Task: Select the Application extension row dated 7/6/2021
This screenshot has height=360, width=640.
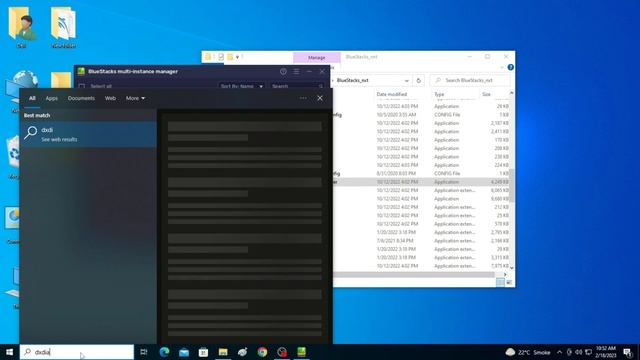Action: 420,241
